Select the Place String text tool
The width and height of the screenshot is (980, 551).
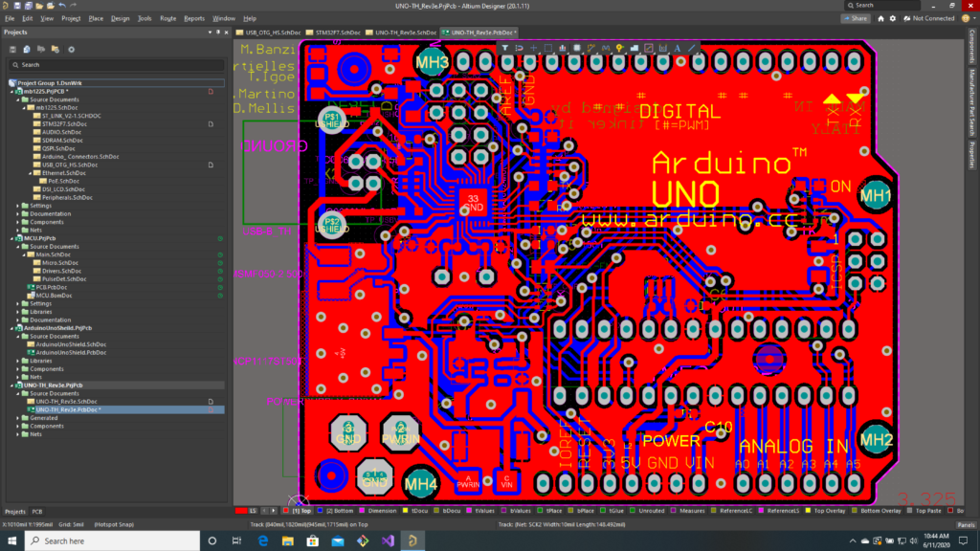click(678, 47)
